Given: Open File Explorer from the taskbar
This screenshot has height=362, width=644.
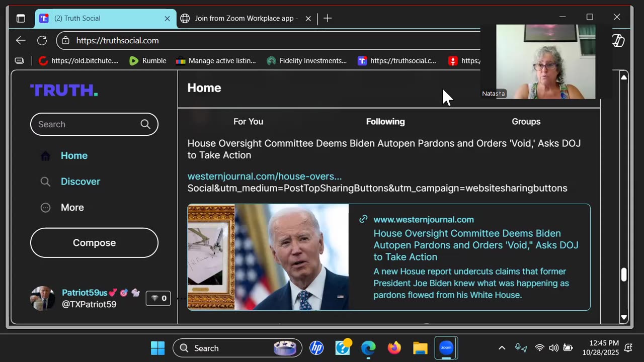Looking at the screenshot, I should tap(420, 348).
